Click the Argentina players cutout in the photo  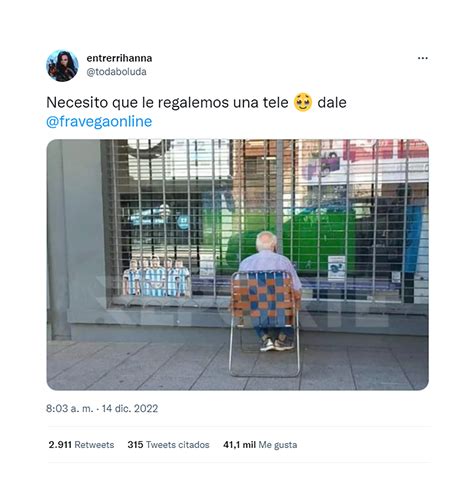pos(156,277)
